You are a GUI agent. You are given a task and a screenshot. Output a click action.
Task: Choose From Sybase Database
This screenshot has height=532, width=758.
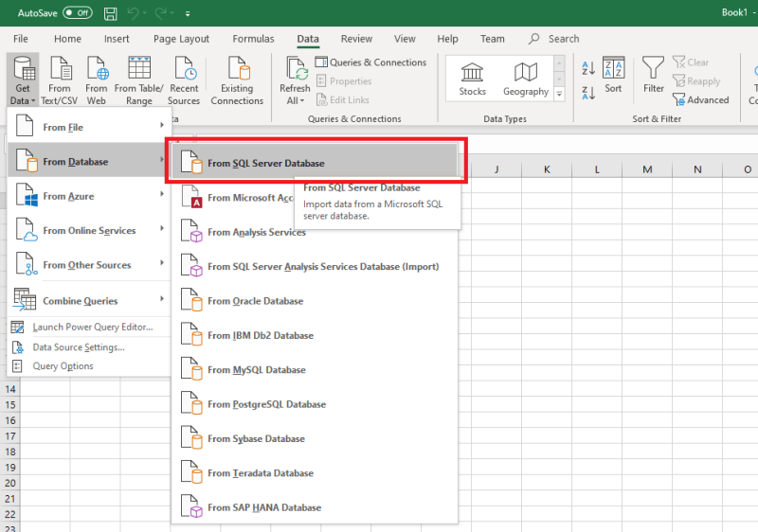point(315,438)
